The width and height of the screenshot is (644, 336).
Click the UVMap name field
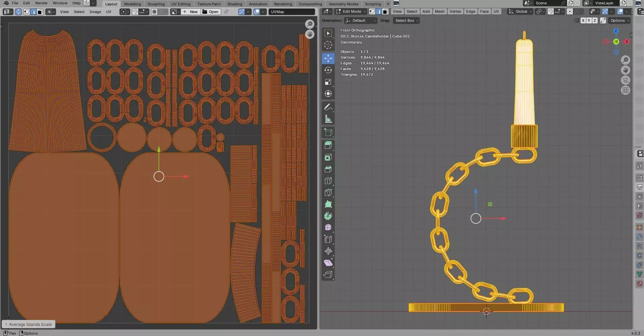[292, 12]
